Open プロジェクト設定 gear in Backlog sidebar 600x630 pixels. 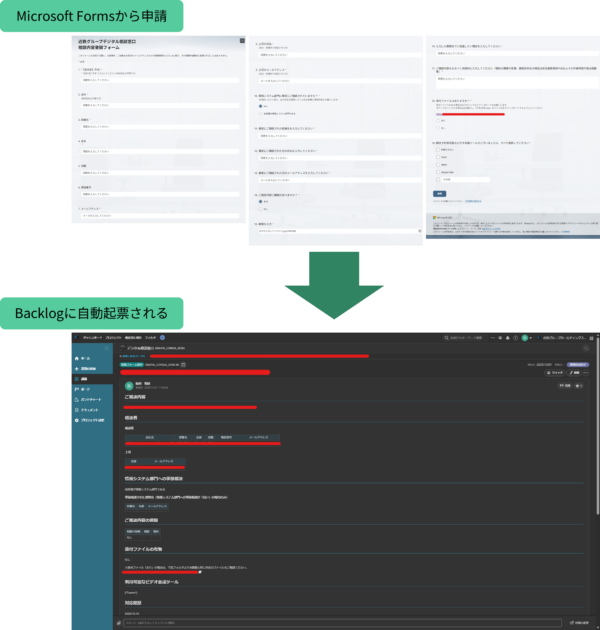click(76, 420)
